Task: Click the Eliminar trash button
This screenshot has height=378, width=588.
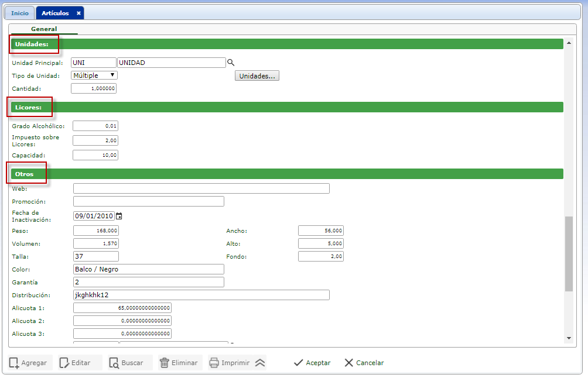Action: tap(180, 363)
